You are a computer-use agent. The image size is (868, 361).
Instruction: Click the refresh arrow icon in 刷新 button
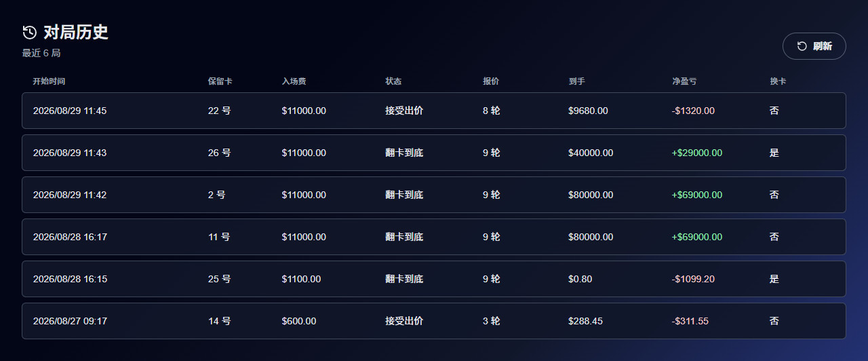pyautogui.click(x=802, y=46)
